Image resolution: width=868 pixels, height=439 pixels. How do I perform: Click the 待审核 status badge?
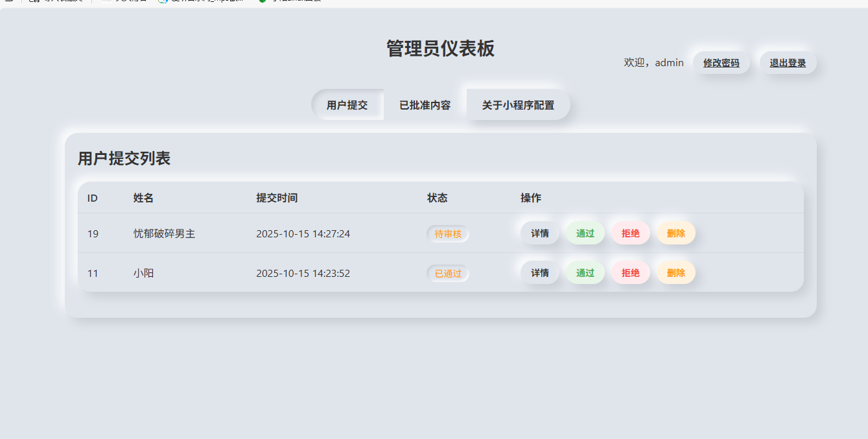tap(447, 234)
